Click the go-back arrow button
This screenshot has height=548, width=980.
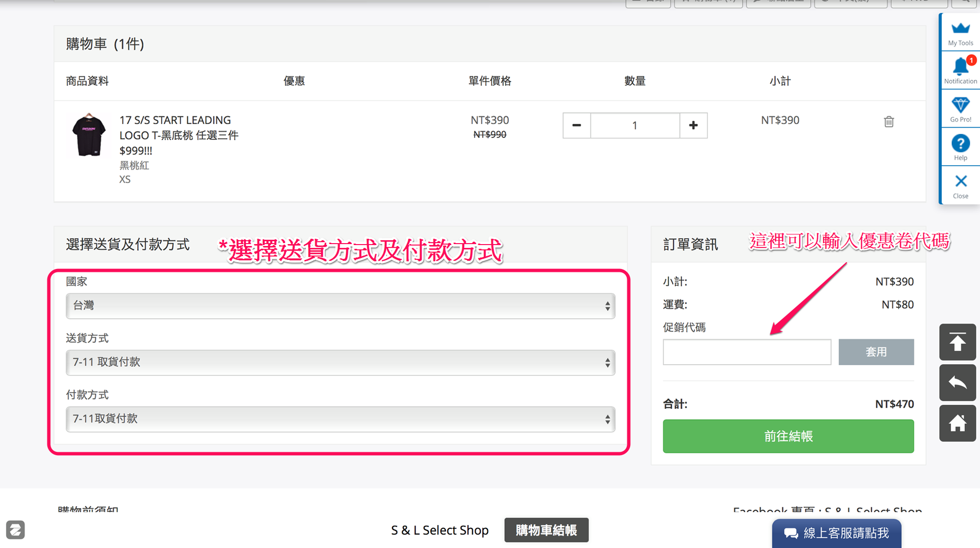click(957, 382)
